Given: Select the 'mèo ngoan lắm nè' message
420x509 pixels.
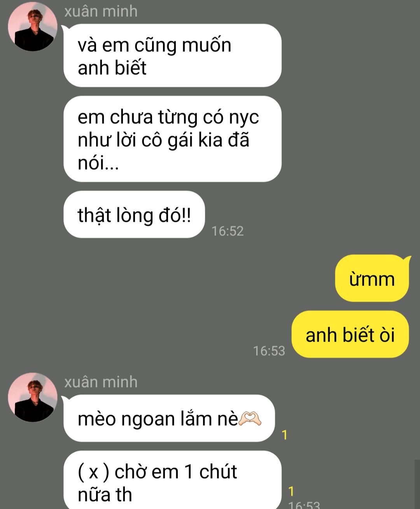Looking at the screenshot, I should tap(169, 418).
